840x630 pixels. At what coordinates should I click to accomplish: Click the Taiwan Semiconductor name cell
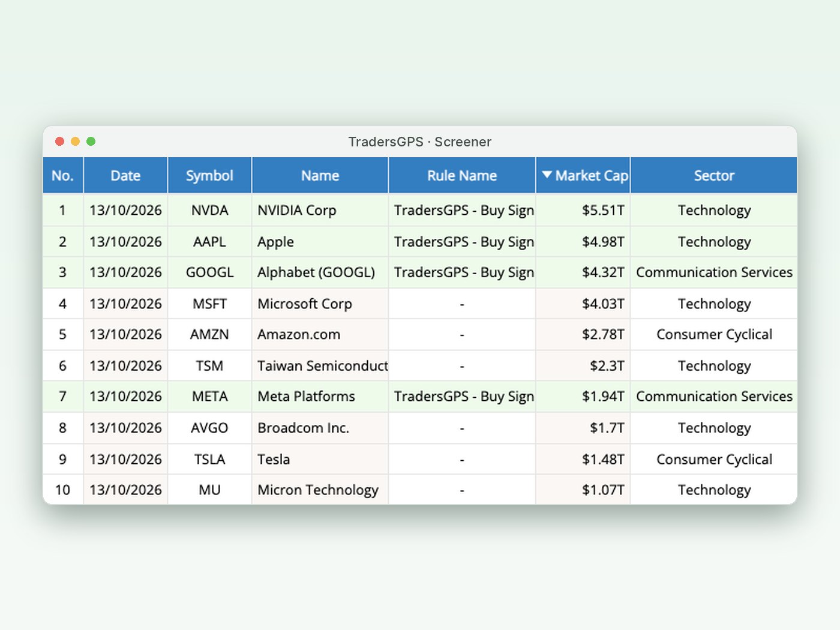pyautogui.click(x=320, y=366)
